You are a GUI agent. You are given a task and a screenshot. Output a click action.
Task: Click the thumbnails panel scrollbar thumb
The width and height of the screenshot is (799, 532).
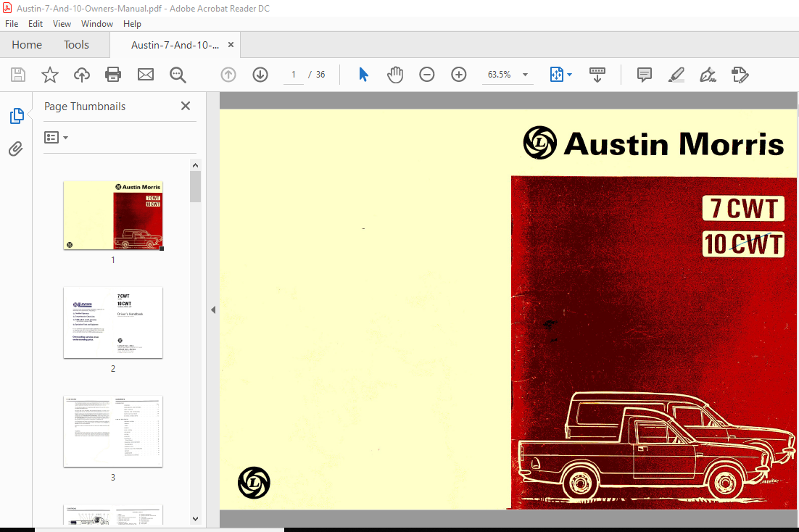click(x=195, y=187)
